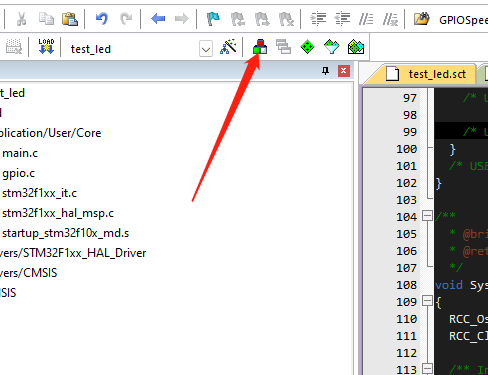Clear all bookmarks
The width and height of the screenshot is (488, 375).
pyautogui.click(x=287, y=19)
